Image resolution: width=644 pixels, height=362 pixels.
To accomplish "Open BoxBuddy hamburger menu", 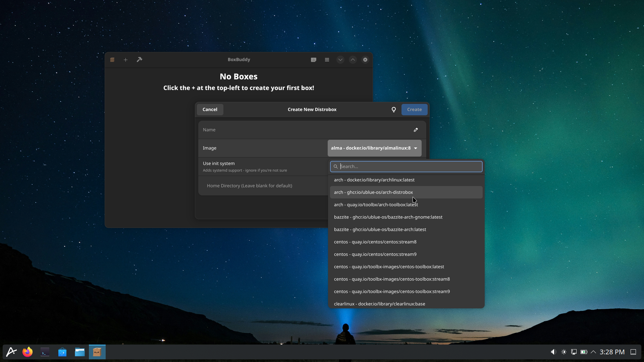I will tap(327, 60).
